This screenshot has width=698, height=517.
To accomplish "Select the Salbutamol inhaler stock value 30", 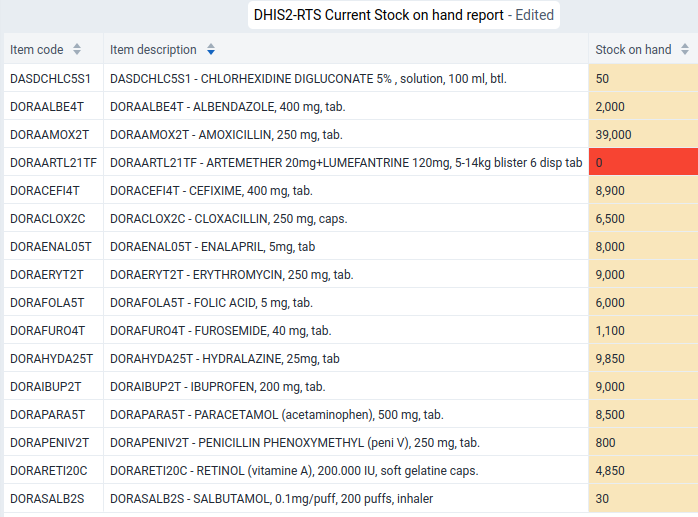I will 643,499.
